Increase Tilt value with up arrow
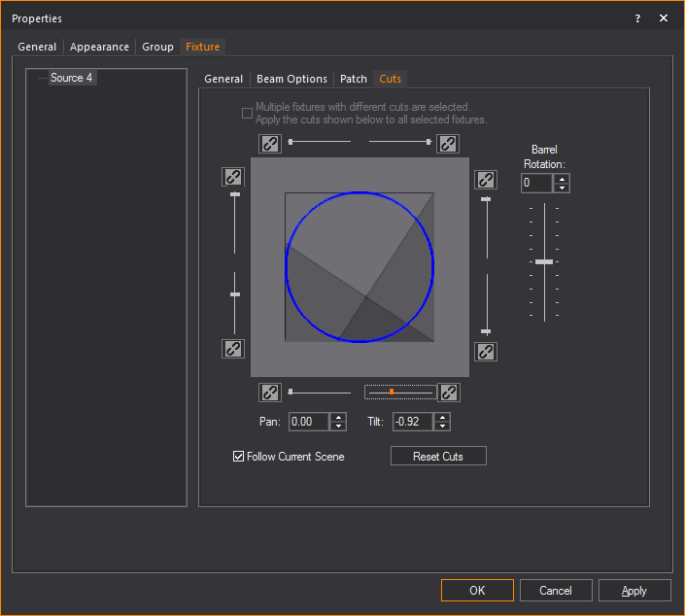 click(442, 418)
